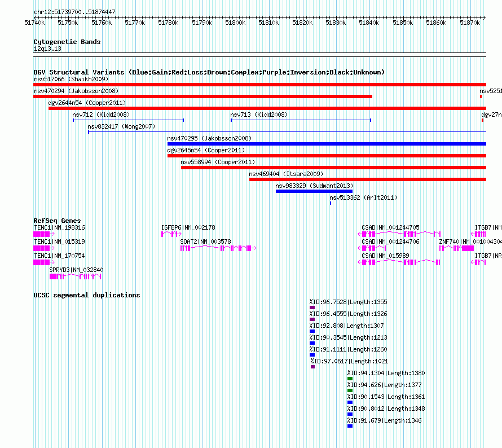Click the DGV Structural Variants track title

coord(209,72)
